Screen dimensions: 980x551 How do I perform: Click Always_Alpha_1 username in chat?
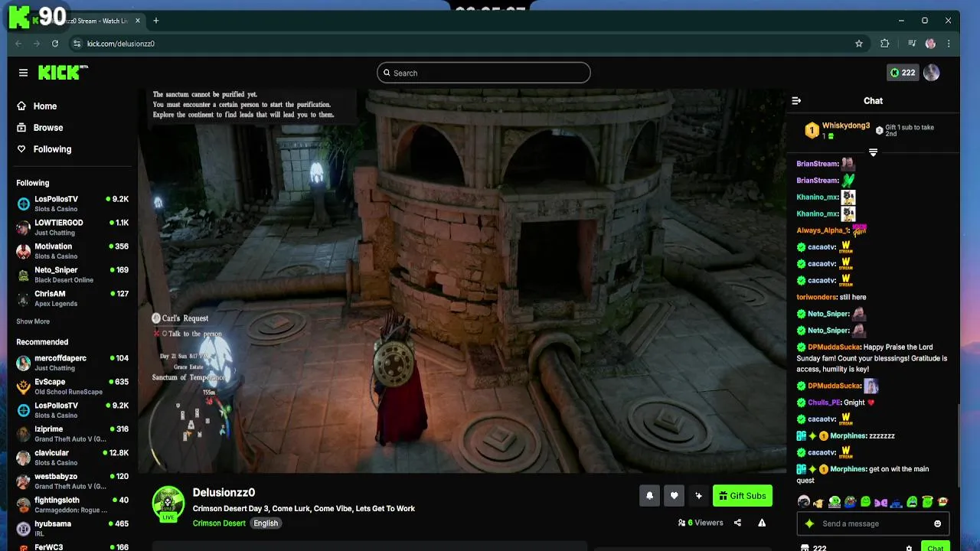coord(822,230)
